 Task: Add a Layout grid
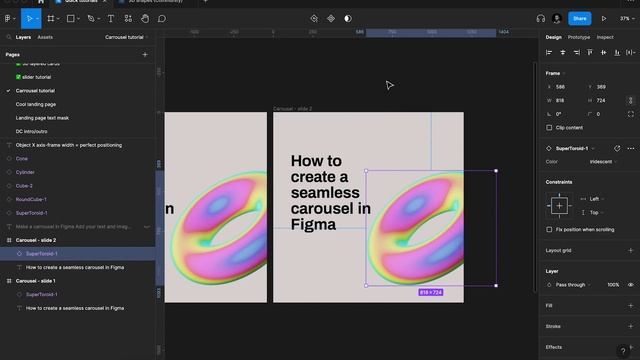[x=631, y=250]
